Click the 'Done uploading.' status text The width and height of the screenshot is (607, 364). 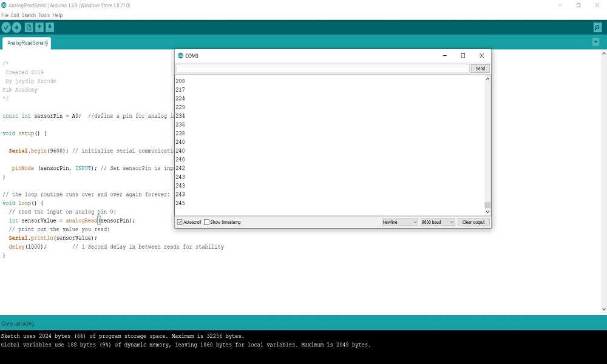18,324
